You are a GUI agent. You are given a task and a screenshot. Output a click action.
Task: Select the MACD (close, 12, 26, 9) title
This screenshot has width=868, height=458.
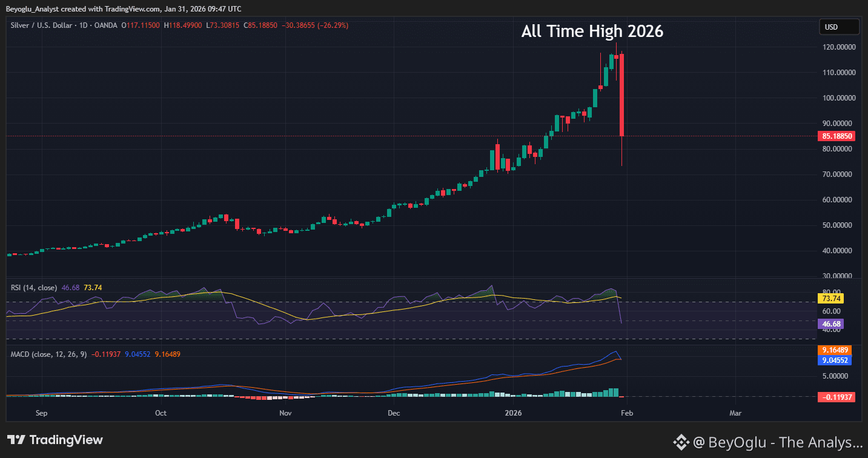(x=50, y=354)
